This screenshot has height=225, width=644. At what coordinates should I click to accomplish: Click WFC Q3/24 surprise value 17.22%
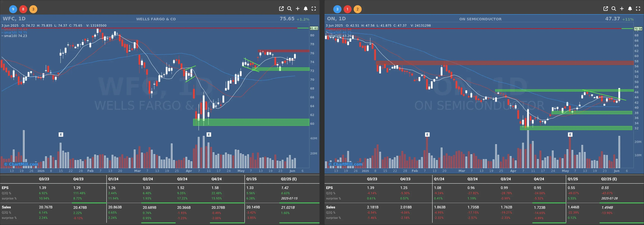point(182,199)
